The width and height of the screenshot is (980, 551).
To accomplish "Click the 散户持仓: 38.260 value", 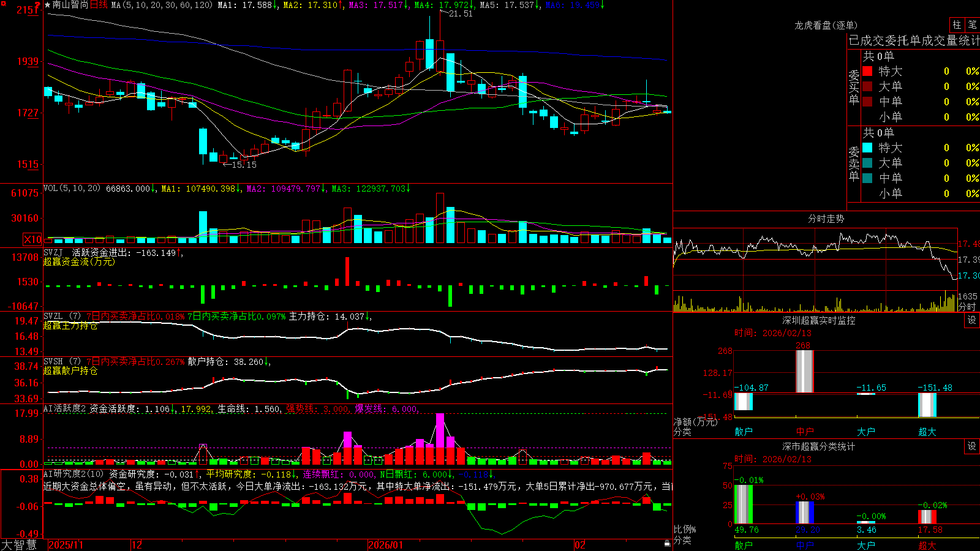I will (x=225, y=362).
